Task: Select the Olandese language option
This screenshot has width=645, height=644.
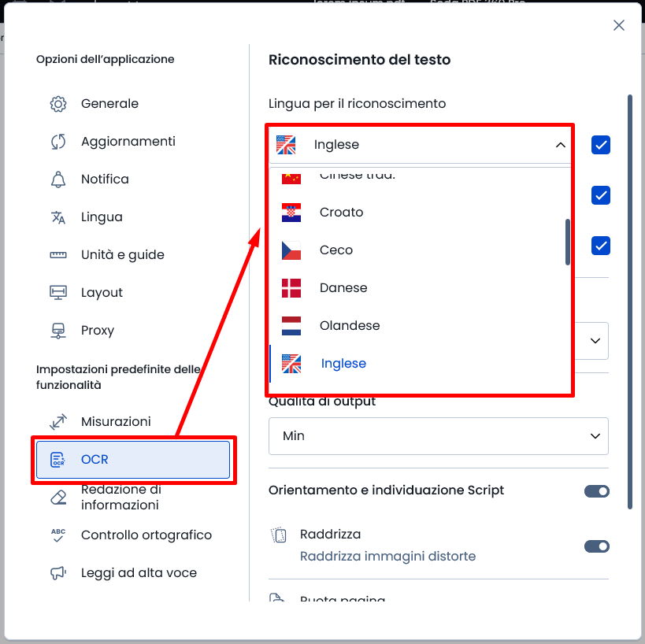Action: [417, 326]
